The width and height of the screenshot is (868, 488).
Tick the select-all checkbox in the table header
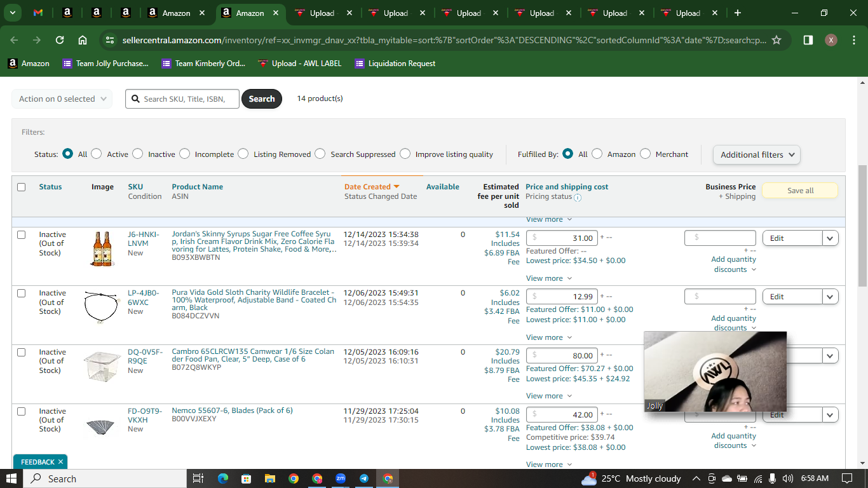(x=21, y=187)
